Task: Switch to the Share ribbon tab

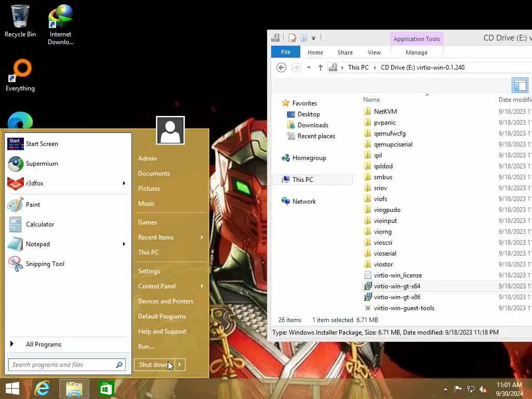Action: click(345, 52)
